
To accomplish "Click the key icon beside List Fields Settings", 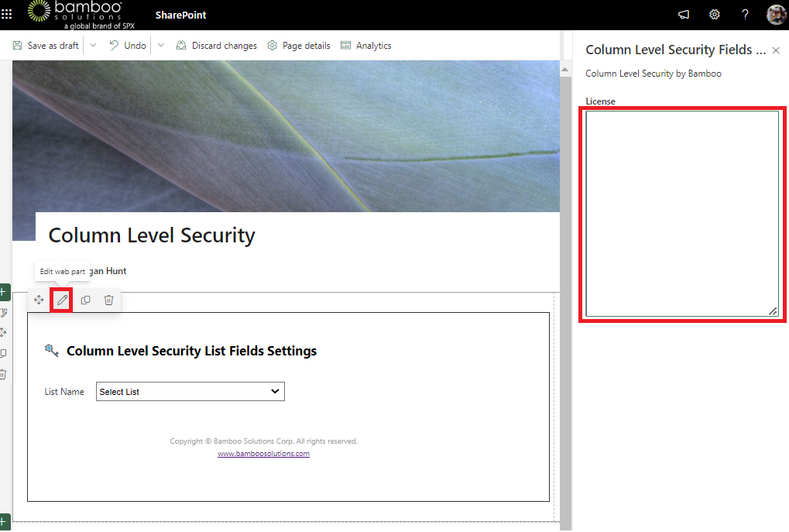I will coord(51,350).
